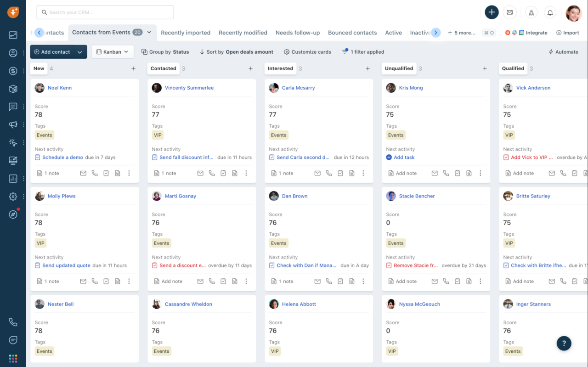588x367 pixels.
Task: Open the Contacts from Events tab dropdown
Action: tap(148, 32)
